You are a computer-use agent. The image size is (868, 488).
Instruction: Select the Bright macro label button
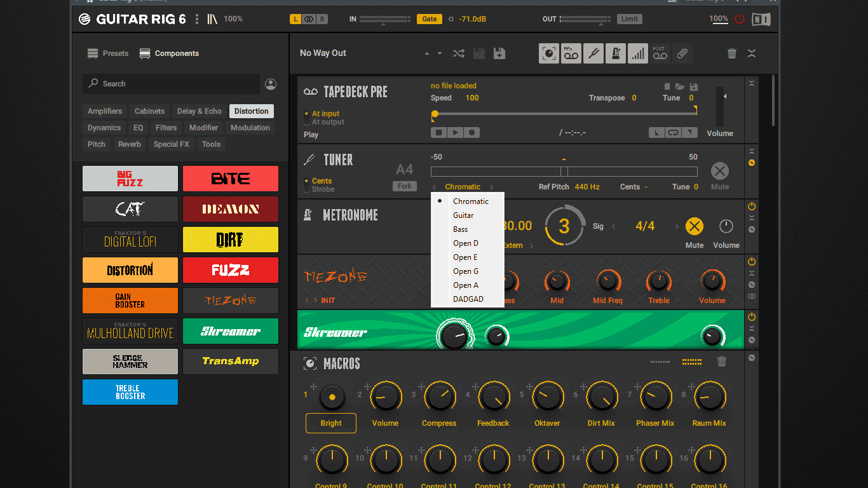point(331,423)
